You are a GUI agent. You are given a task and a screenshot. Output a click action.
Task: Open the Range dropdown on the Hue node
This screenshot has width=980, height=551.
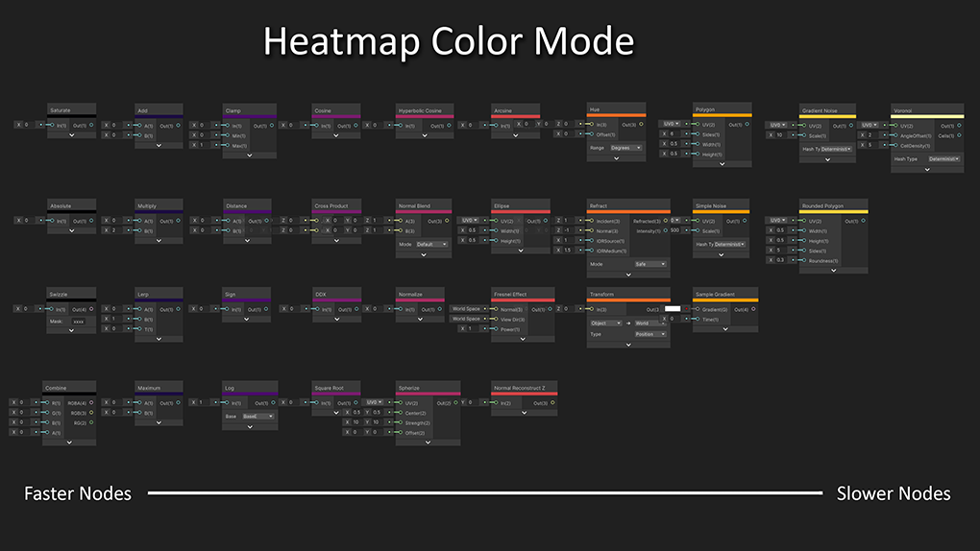pos(625,148)
